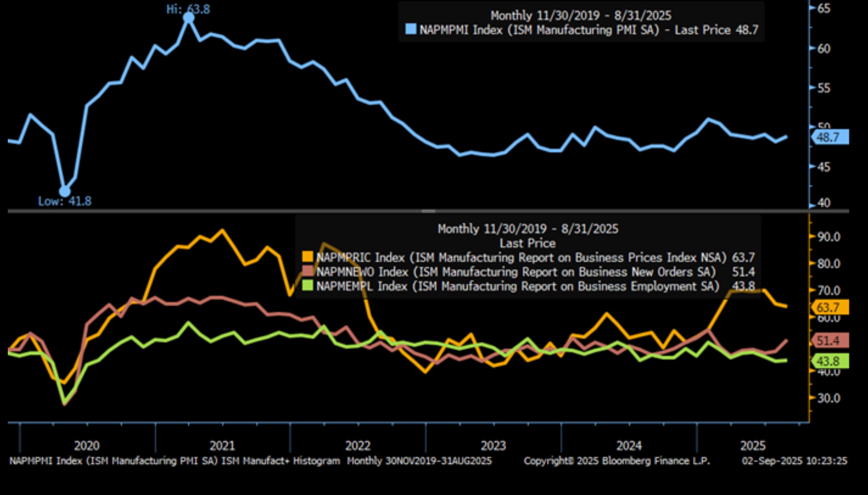Click the 51.4 pink price tag
Screen dimensions: 868x495
831,341
